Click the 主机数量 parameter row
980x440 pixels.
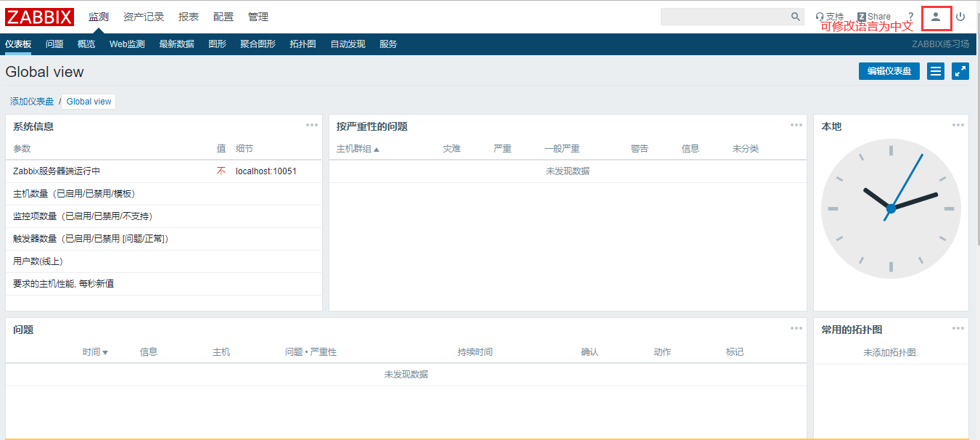coord(164,194)
